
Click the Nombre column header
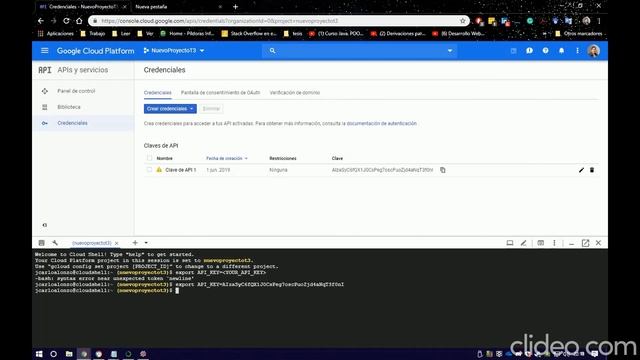(164, 158)
